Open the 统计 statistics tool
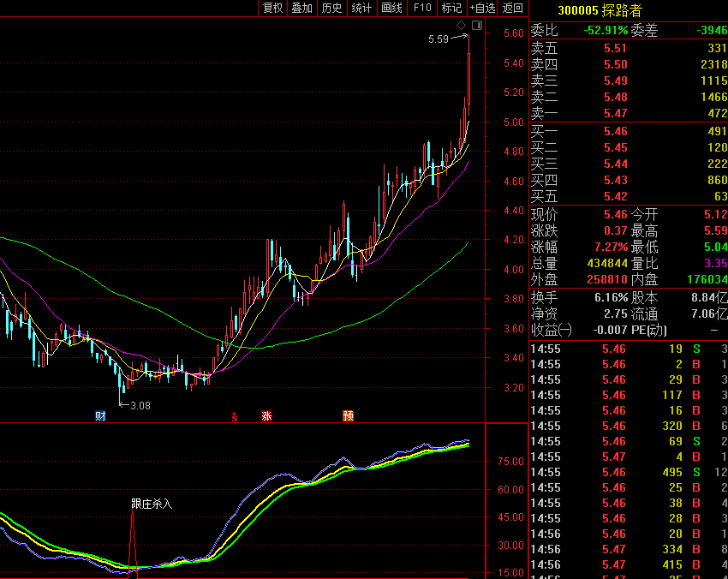The height and width of the screenshot is (579, 728). tap(361, 8)
